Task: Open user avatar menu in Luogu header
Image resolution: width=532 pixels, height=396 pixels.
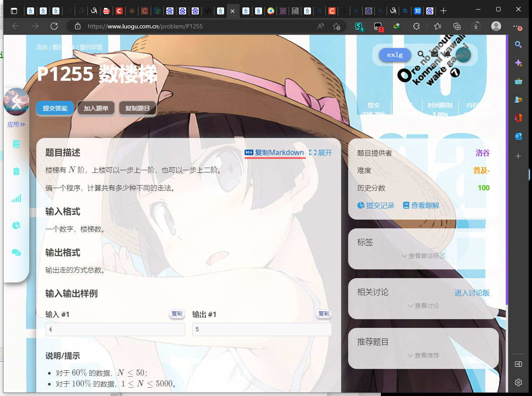Action: point(463,55)
